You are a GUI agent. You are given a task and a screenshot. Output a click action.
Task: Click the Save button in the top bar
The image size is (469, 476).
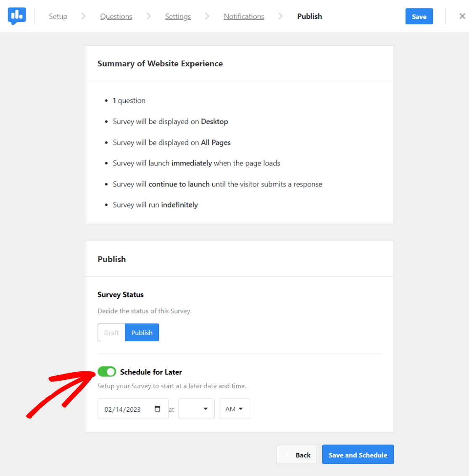419,16
